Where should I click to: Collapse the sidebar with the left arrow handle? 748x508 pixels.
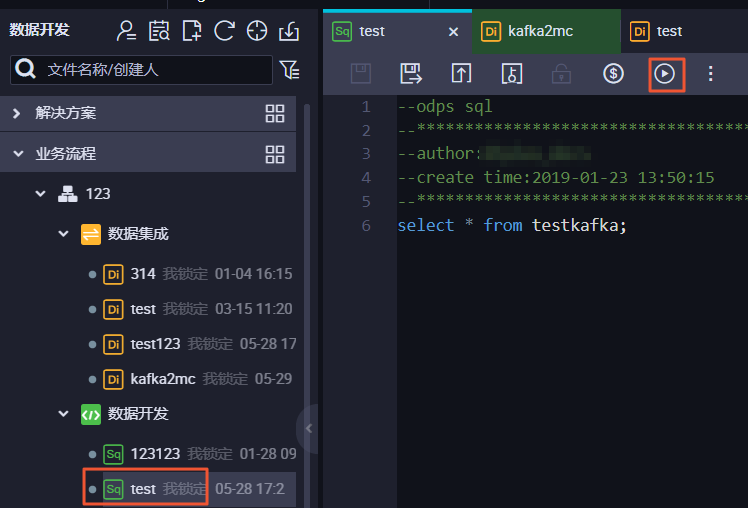(x=308, y=428)
